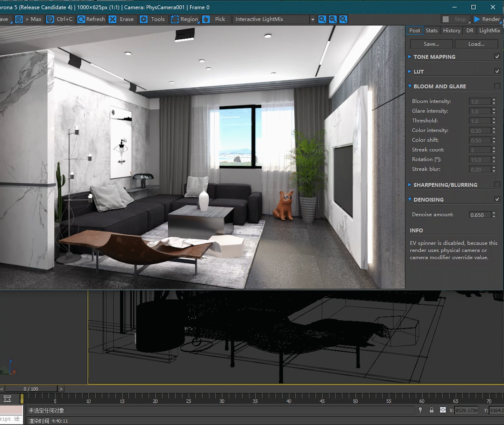Erase the current render
The image size is (504, 425).
coord(121,19)
